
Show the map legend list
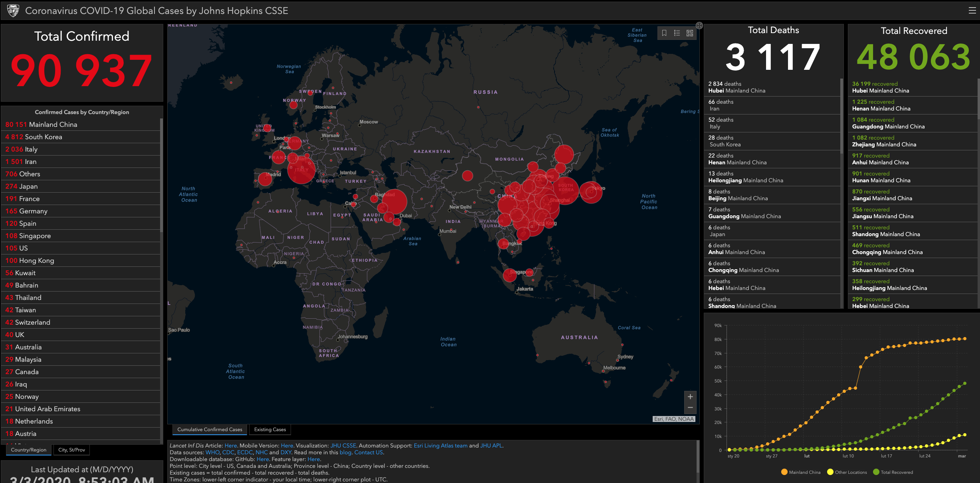tap(677, 33)
